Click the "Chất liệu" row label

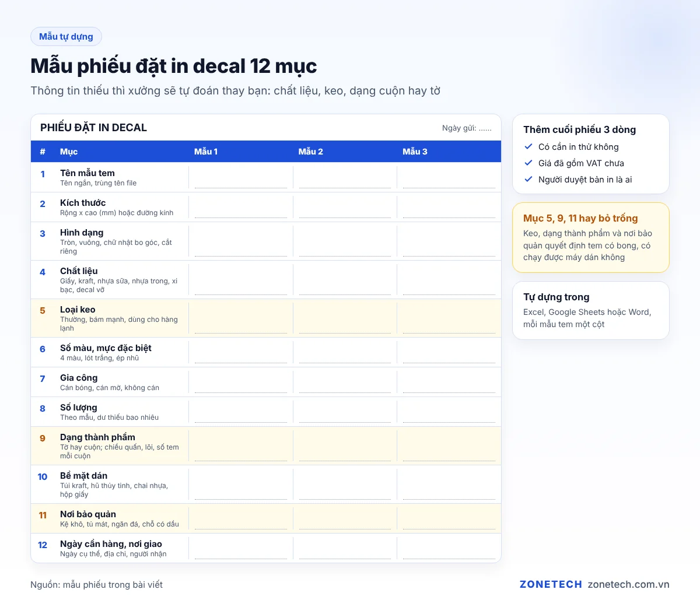click(79, 271)
